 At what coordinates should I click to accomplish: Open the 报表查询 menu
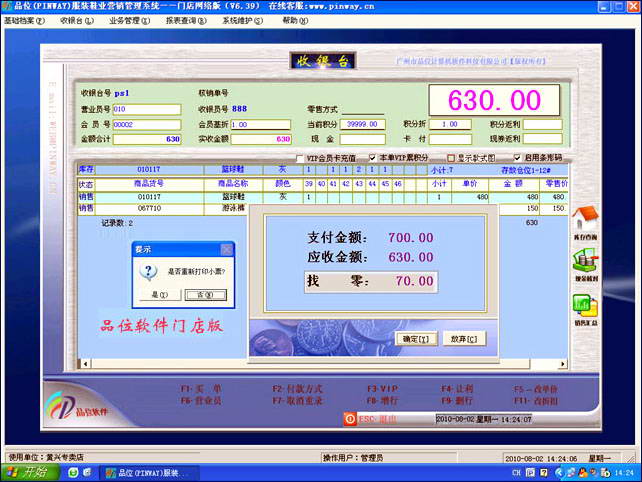click(186, 20)
